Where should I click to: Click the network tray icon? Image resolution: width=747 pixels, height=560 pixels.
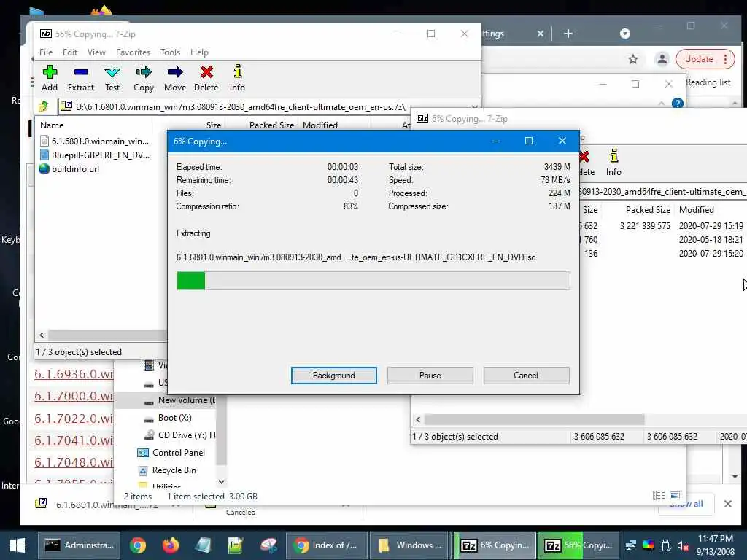[631, 545]
